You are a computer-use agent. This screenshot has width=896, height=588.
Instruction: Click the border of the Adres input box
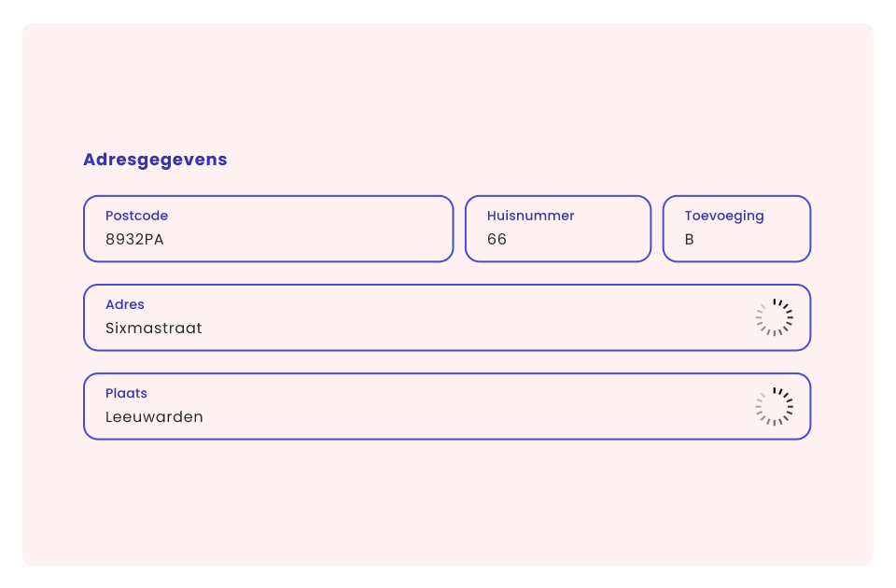point(447,284)
